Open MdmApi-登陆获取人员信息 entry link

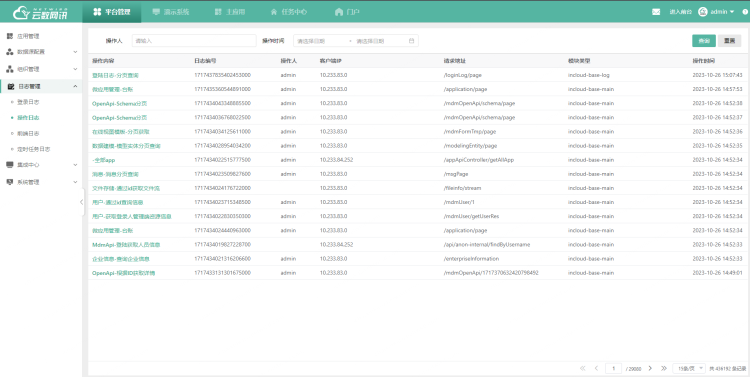pos(126,244)
